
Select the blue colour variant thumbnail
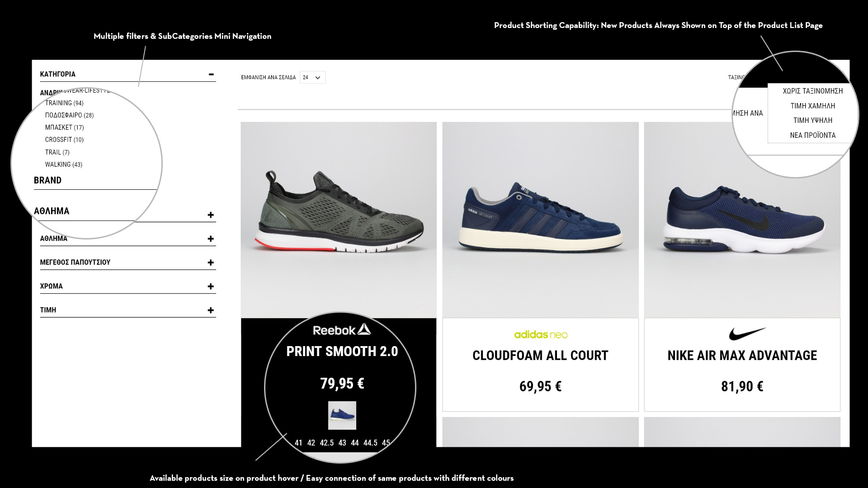click(342, 415)
